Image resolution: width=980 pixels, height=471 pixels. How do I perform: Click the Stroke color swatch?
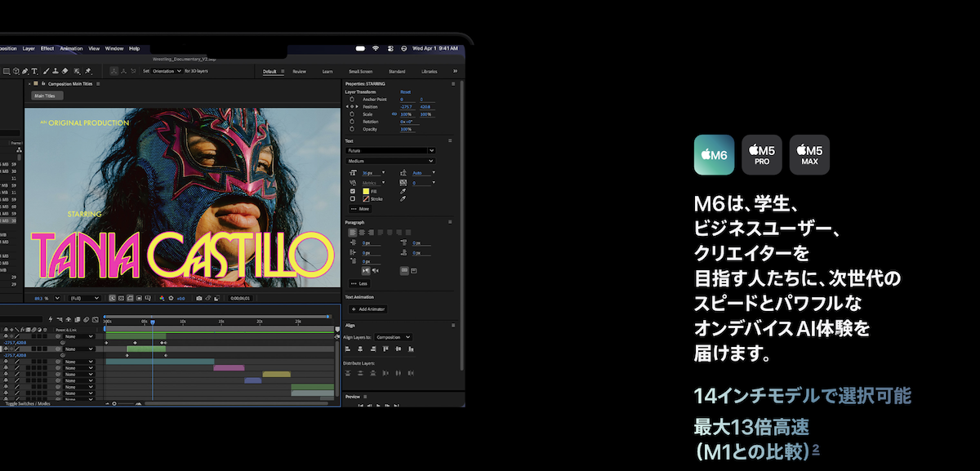(364, 198)
